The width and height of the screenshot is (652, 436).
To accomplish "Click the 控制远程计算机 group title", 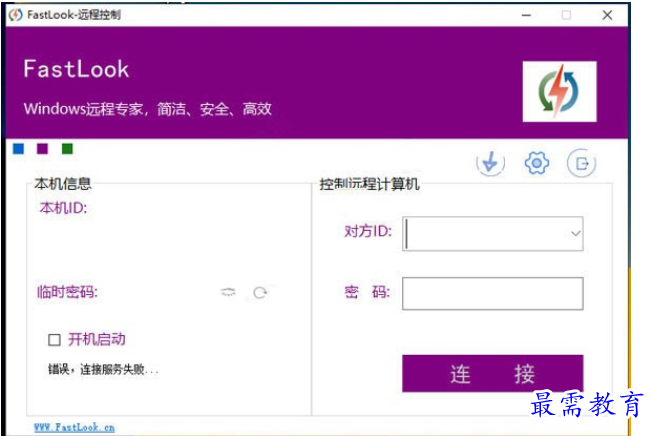I will [369, 184].
